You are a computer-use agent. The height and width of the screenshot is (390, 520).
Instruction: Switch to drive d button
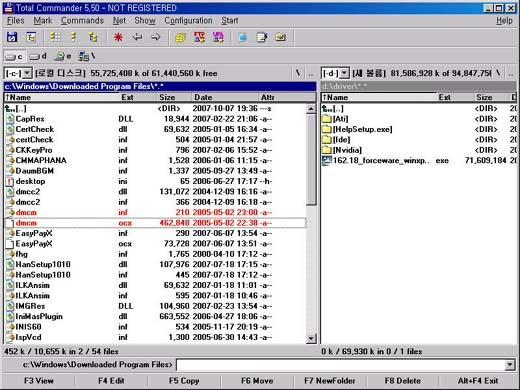[38, 57]
